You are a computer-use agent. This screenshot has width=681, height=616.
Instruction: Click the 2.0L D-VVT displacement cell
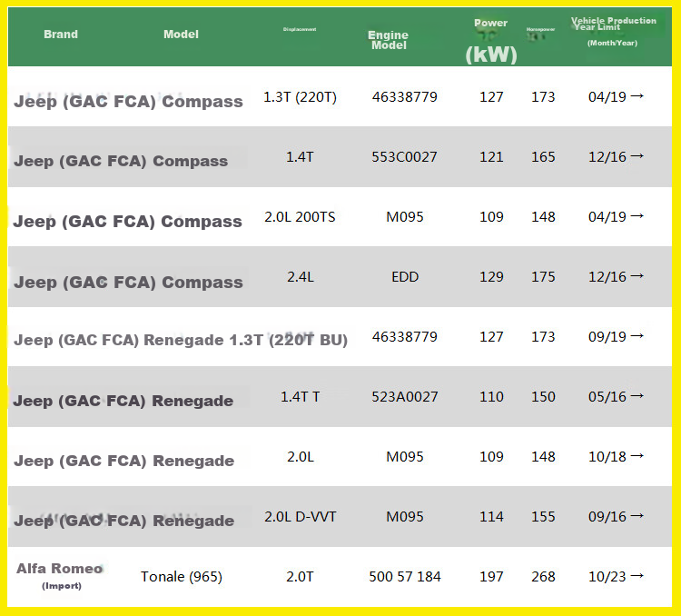coord(301,516)
